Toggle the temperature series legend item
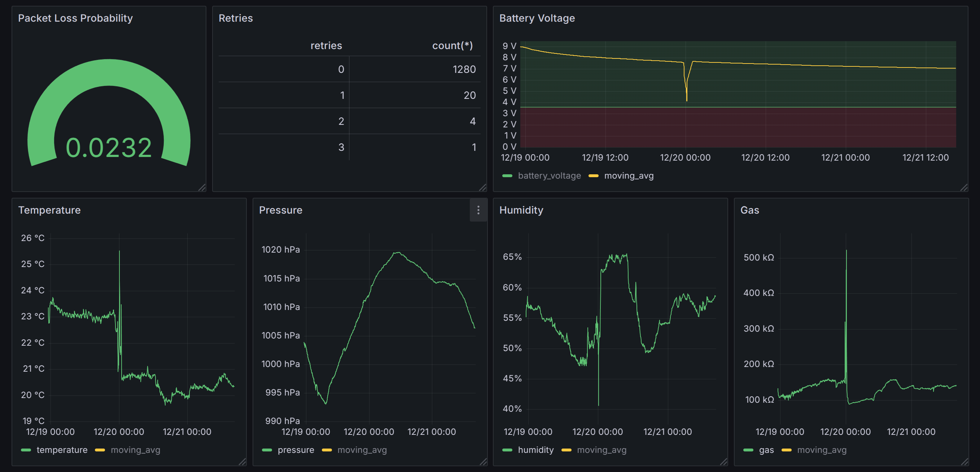 (x=62, y=450)
